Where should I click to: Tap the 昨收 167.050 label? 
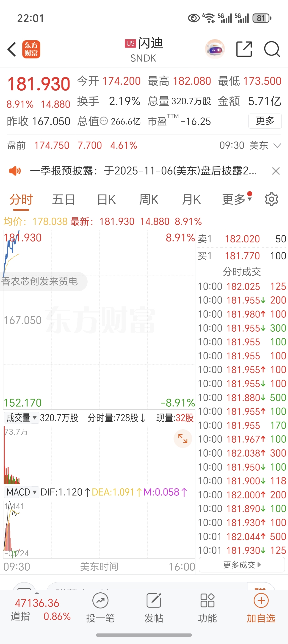point(39,121)
